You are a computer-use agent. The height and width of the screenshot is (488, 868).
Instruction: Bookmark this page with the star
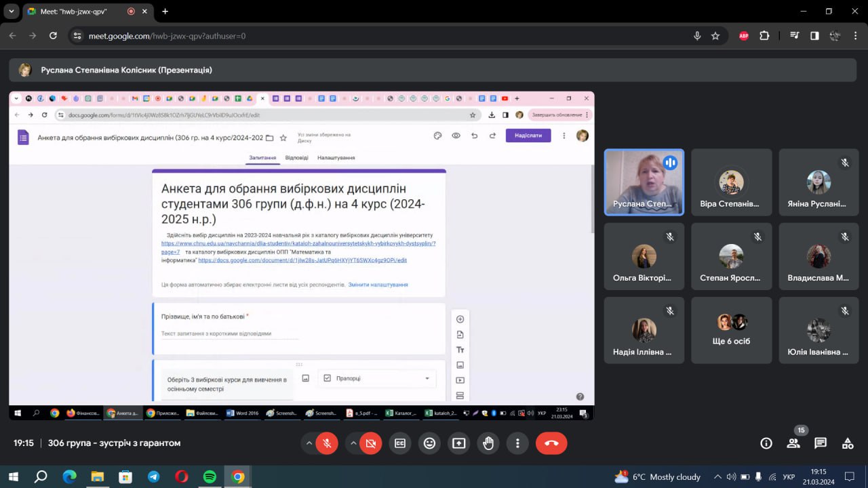coord(715,36)
